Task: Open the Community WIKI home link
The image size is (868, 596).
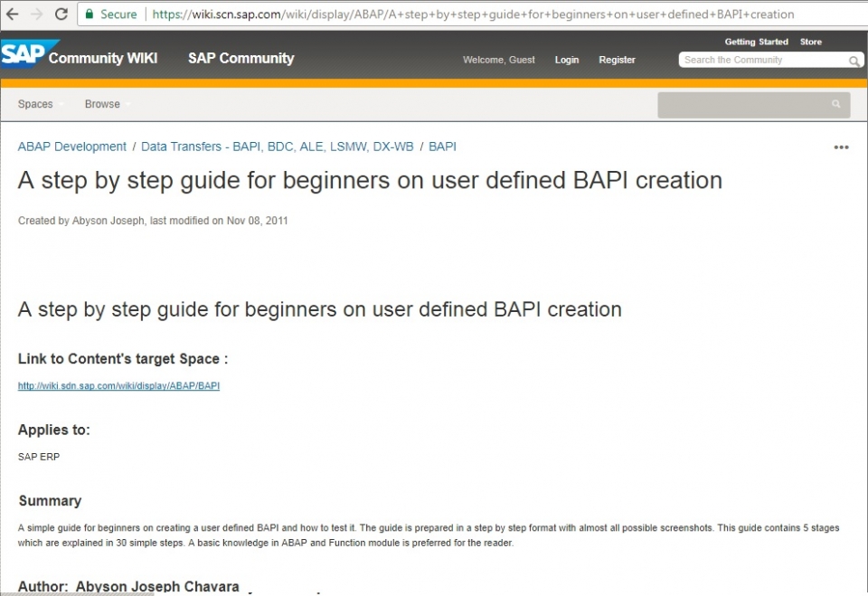Action: (x=102, y=58)
